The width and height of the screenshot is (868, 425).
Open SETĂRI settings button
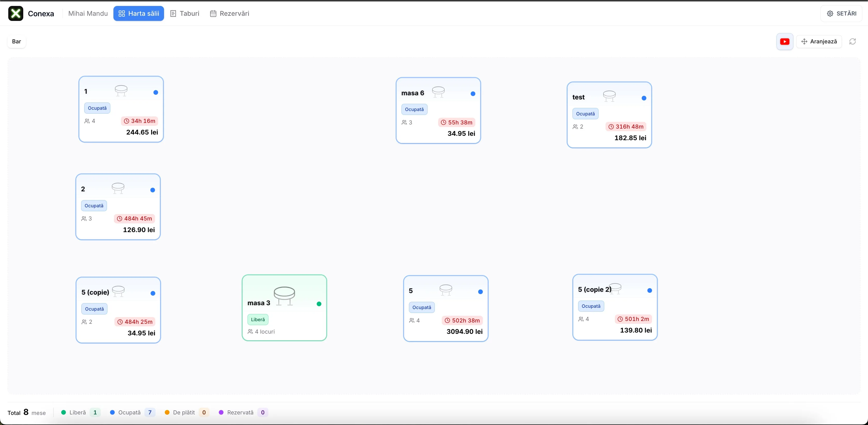pyautogui.click(x=841, y=13)
